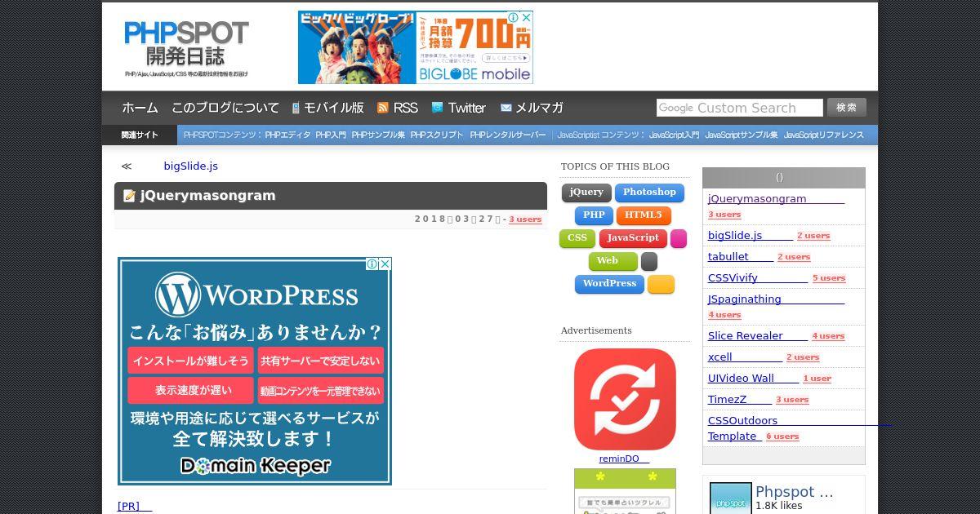Open sidebar bigSlide.js entry
This screenshot has width=980, height=514.
(751, 236)
